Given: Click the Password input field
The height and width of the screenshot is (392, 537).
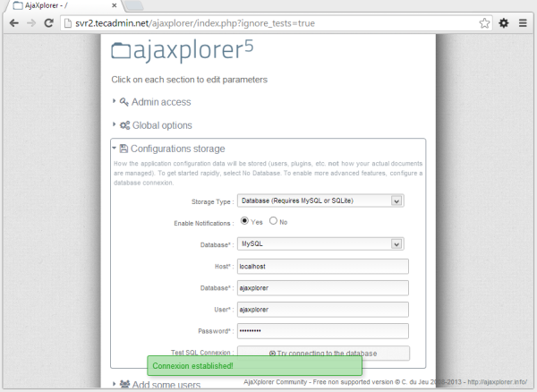Looking at the screenshot, I should click(322, 331).
